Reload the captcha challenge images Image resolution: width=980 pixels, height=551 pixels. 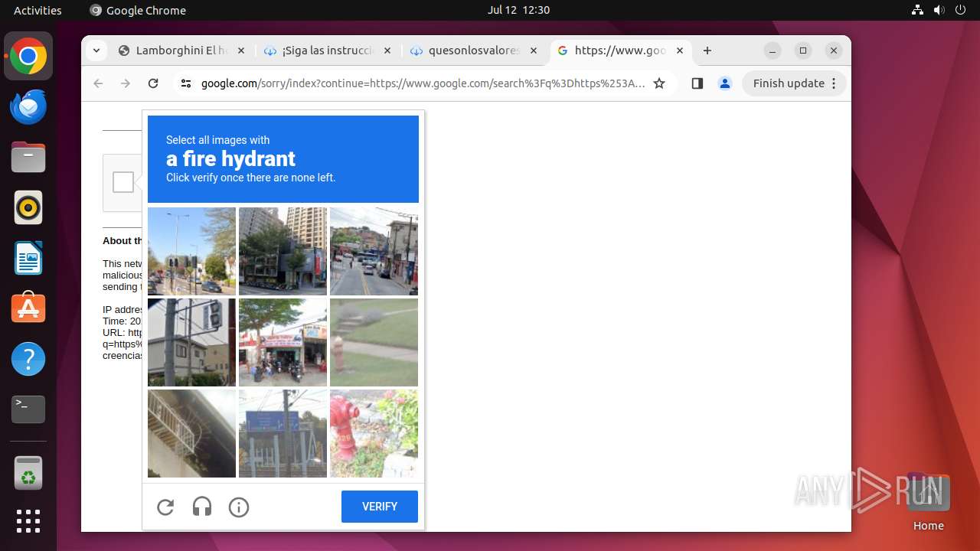(x=165, y=507)
